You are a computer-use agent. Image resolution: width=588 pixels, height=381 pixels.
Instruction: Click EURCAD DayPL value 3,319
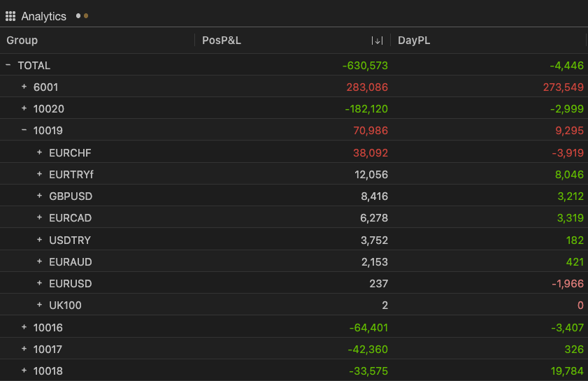[x=570, y=218]
